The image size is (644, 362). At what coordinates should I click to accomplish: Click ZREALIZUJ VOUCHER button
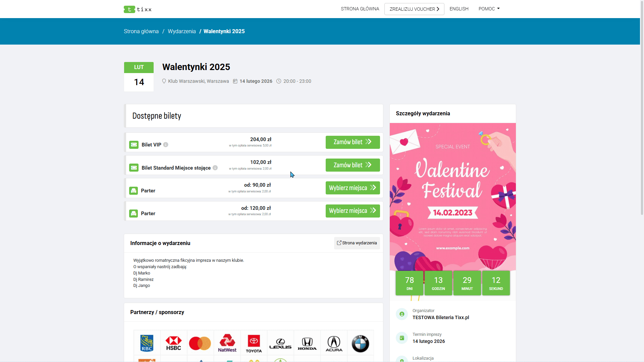(414, 9)
